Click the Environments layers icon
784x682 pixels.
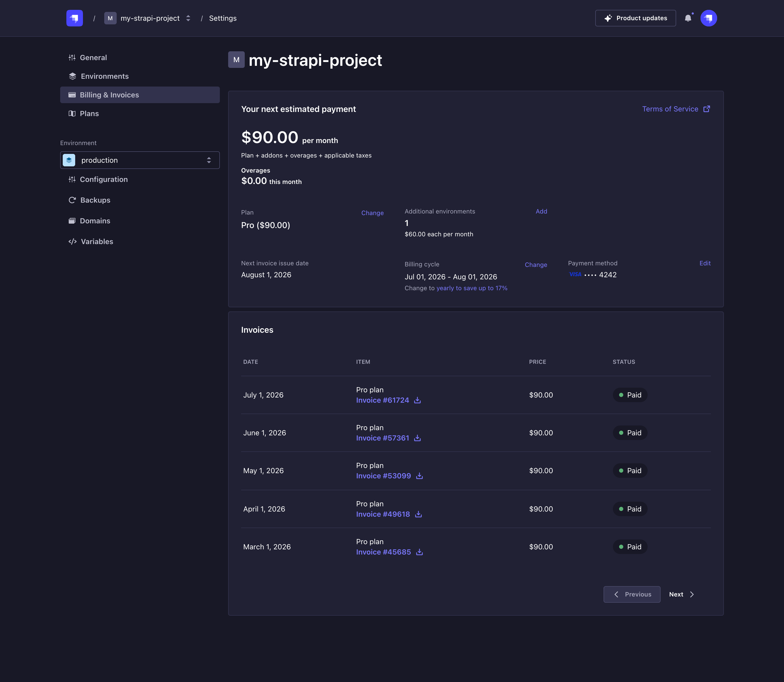coord(72,76)
